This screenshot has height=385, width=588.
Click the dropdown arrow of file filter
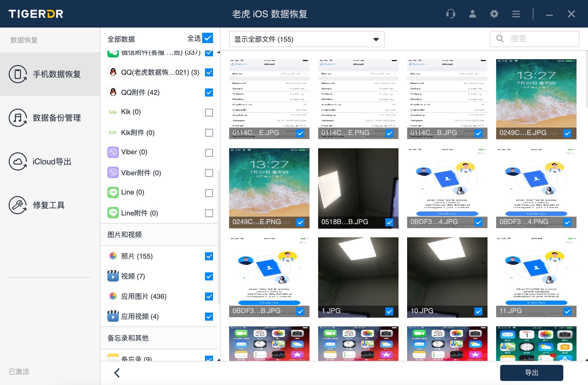[x=376, y=39]
